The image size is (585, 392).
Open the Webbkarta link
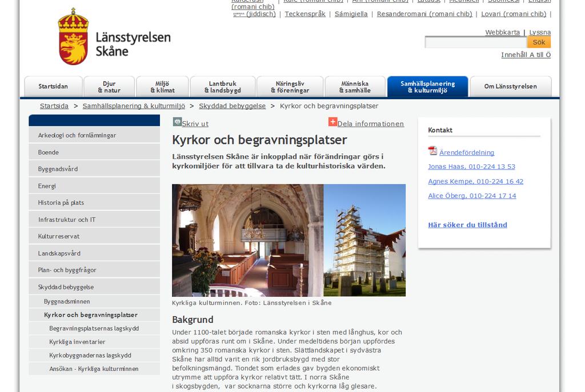(503, 33)
